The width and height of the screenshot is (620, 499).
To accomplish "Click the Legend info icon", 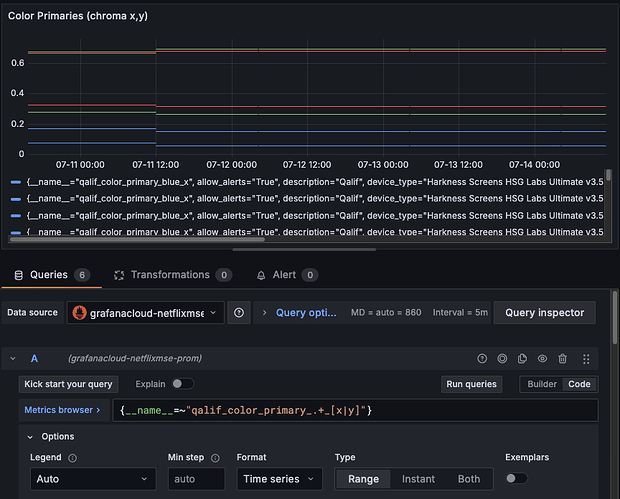I will tap(72, 458).
